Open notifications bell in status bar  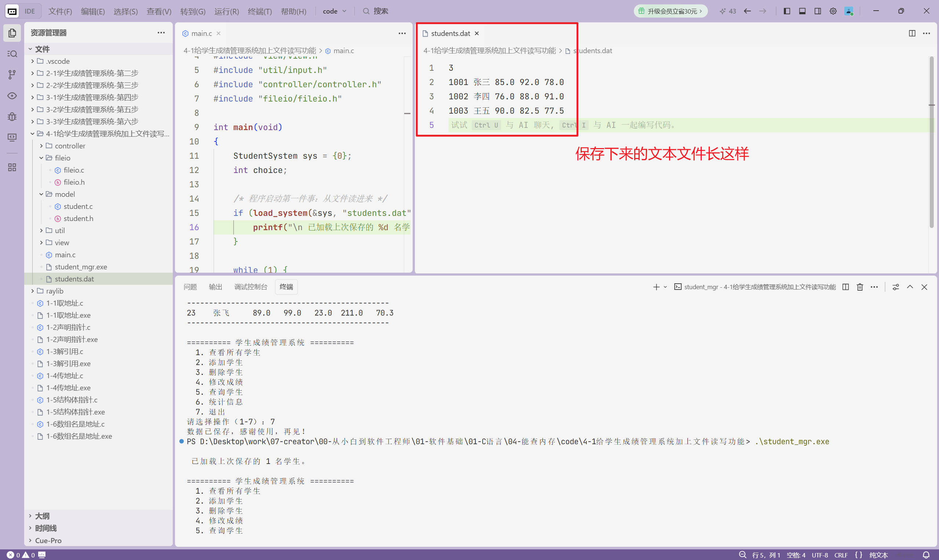tap(926, 555)
